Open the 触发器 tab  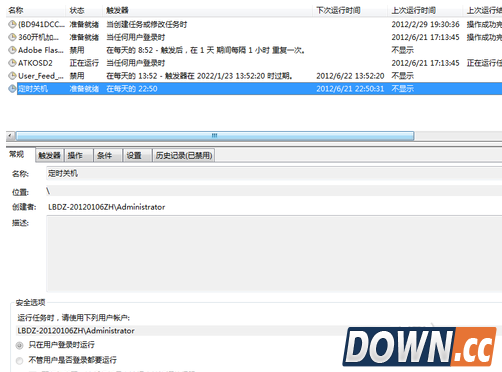49,156
